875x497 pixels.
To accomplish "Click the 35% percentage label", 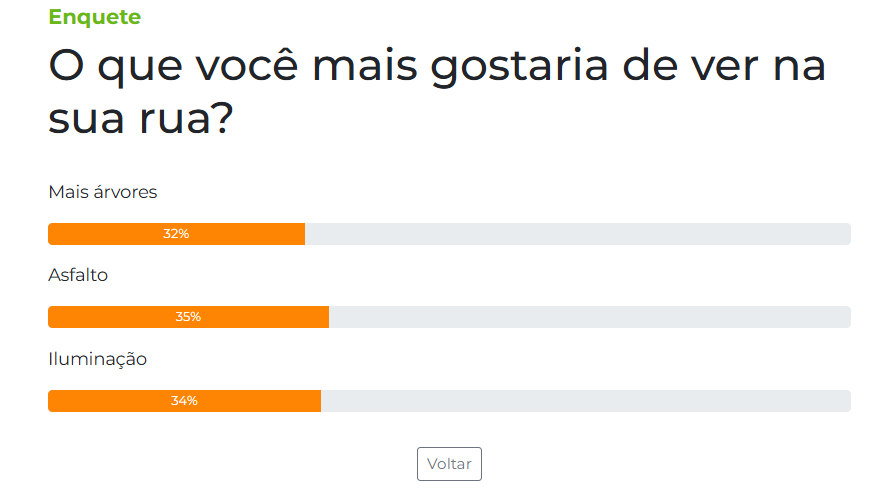I will pos(189,317).
